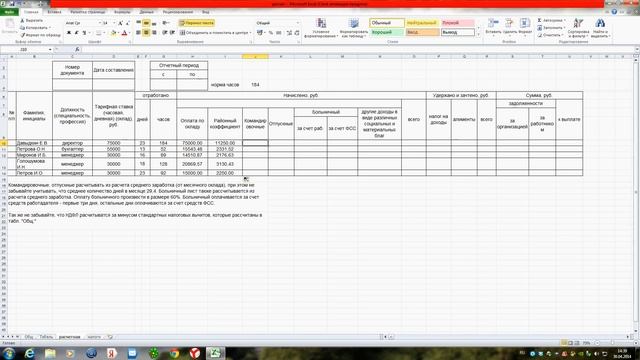Open the Рецензирование ribbon tab
Image resolution: width=640 pixels, height=360 pixels.
pos(178,12)
